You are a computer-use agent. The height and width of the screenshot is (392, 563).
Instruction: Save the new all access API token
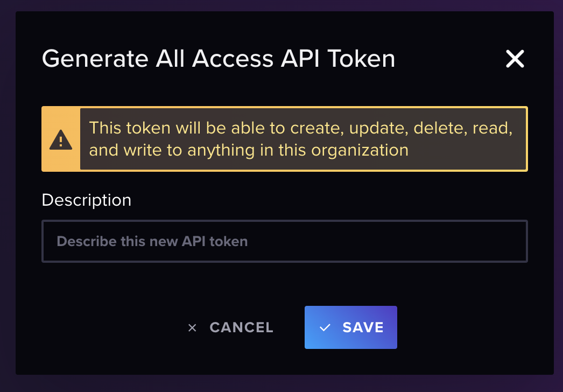[351, 327]
